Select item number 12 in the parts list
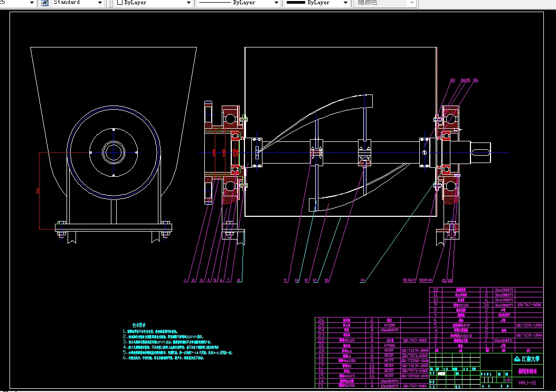556x392 pixels. click(436, 290)
